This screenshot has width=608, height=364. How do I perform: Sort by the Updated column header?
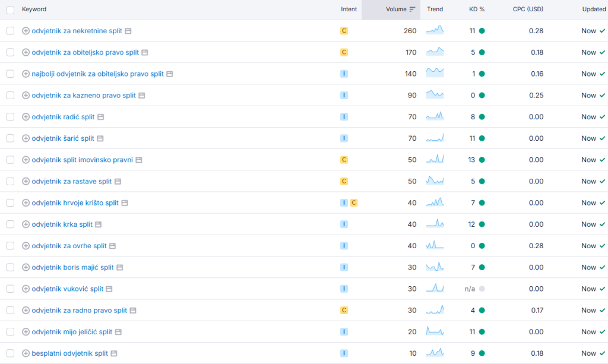[594, 10]
